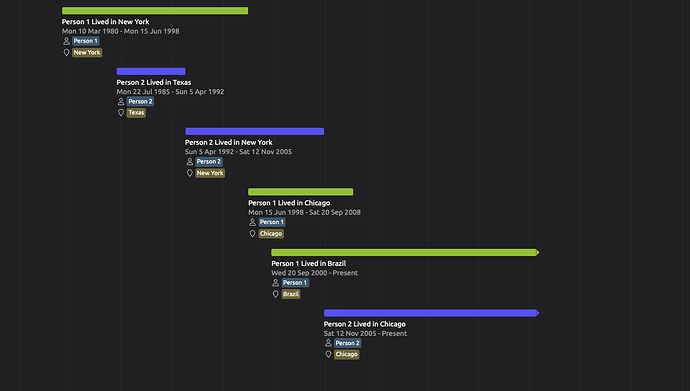Screen dimensions: 690x391
Task: Select the New York tag under Person 2 event
Action: [210, 173]
